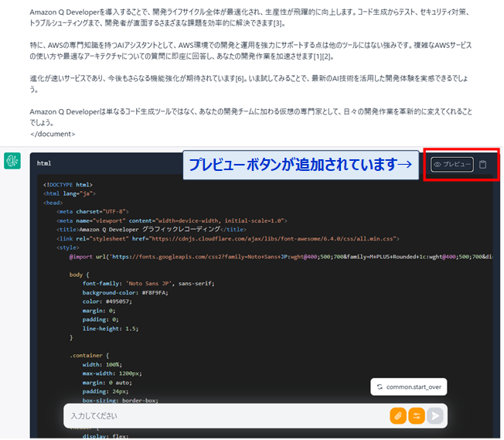Click the 'body {' code line
The height and width of the screenshot is (440, 504).
click(79, 275)
